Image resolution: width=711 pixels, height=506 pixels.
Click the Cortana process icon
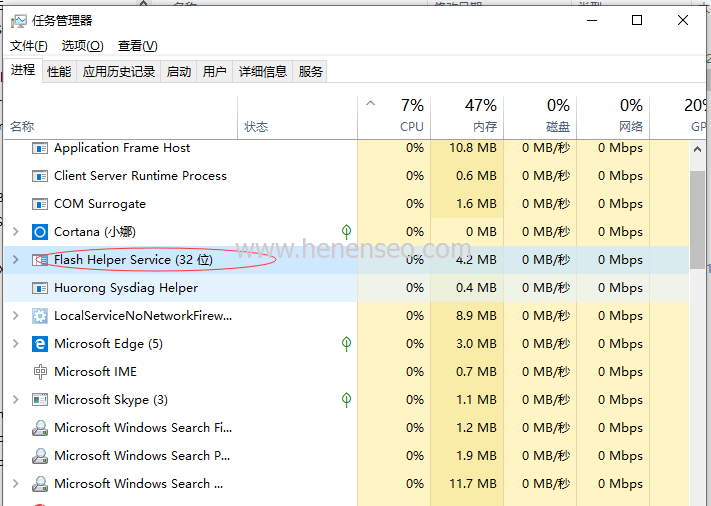(40, 232)
